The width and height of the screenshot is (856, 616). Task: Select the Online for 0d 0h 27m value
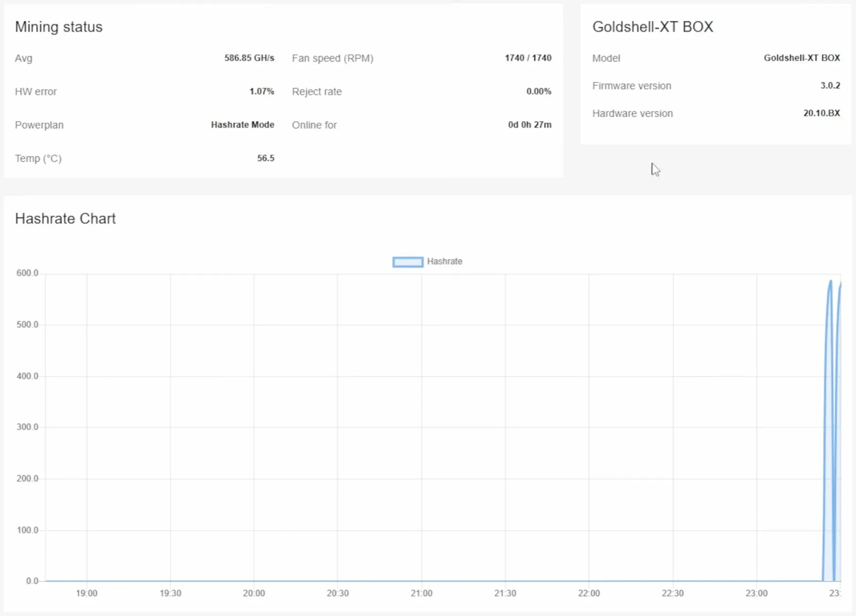529,125
